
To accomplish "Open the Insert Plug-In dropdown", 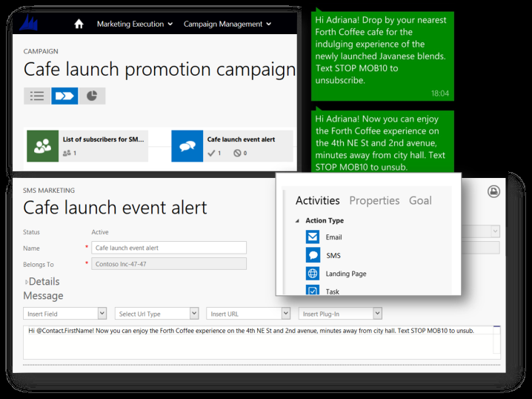I will 340,314.
